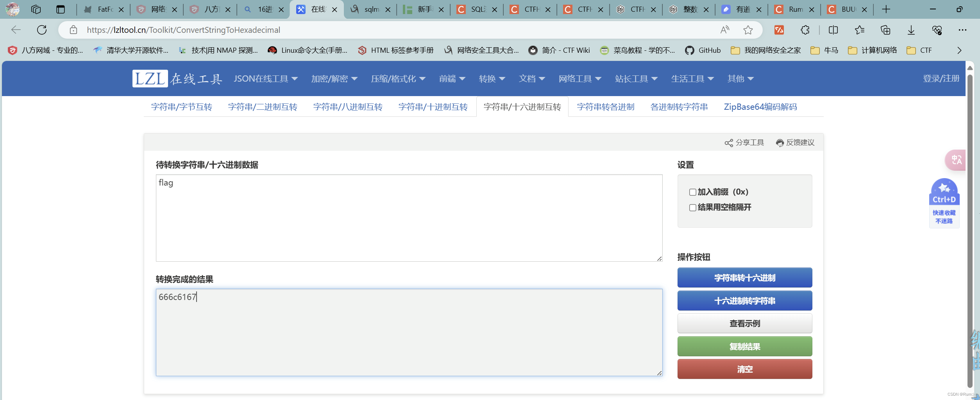
Task: Open the 计算机网络 bookmarks folder
Action: pos(873,50)
